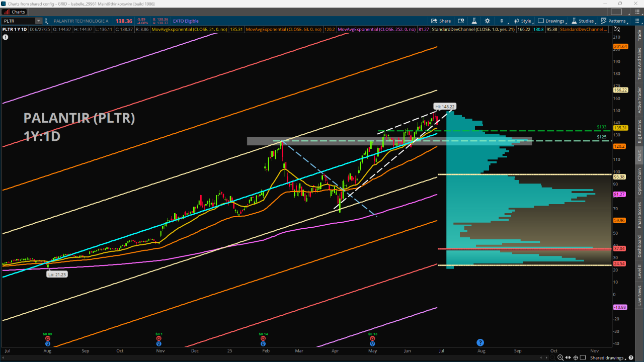This screenshot has height=362, width=644.
Task: Open the Style dropdown menu
Action: click(x=522, y=21)
